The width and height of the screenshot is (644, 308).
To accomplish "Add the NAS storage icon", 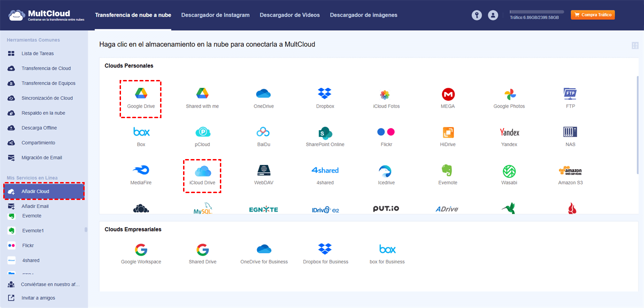I will [x=570, y=132].
